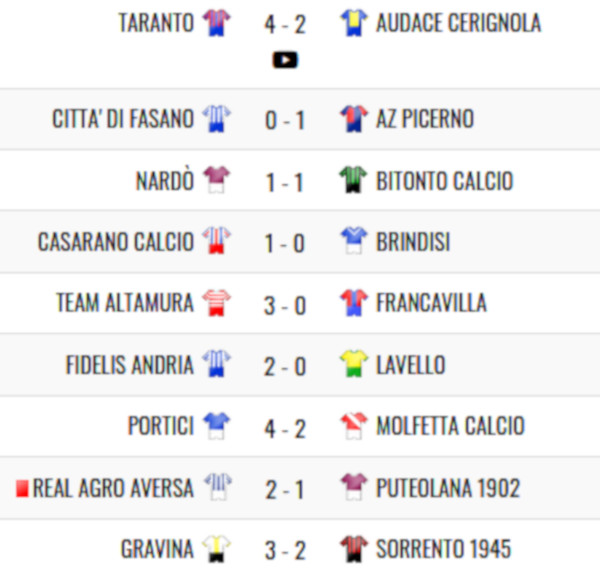Click Gravina's yellow-black jersey icon
This screenshot has height=579, width=600.
[x=216, y=548]
